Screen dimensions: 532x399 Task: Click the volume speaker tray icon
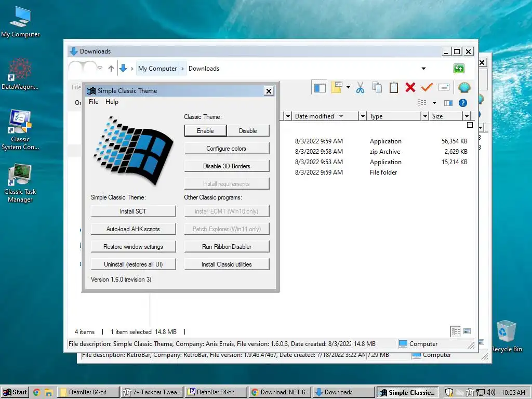click(491, 393)
